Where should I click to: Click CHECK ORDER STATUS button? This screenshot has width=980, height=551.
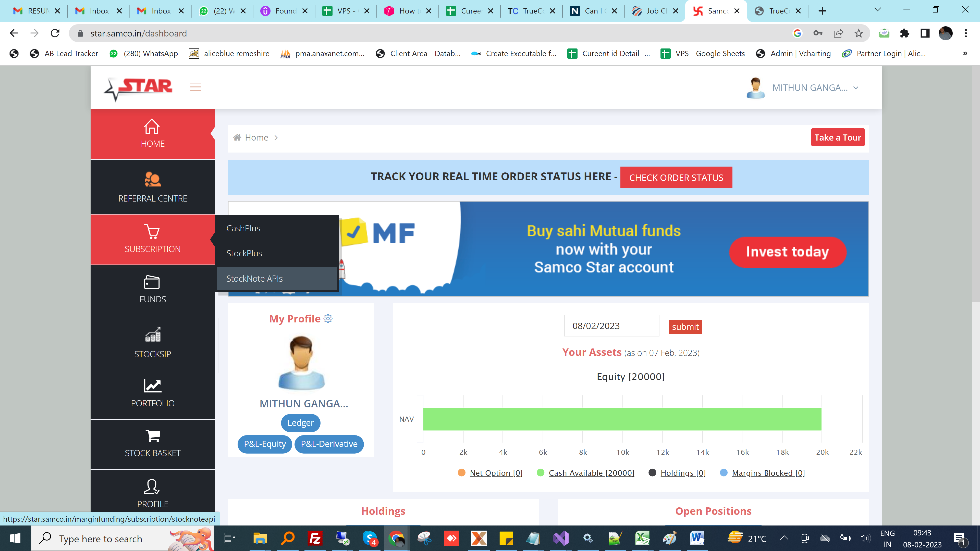click(676, 178)
